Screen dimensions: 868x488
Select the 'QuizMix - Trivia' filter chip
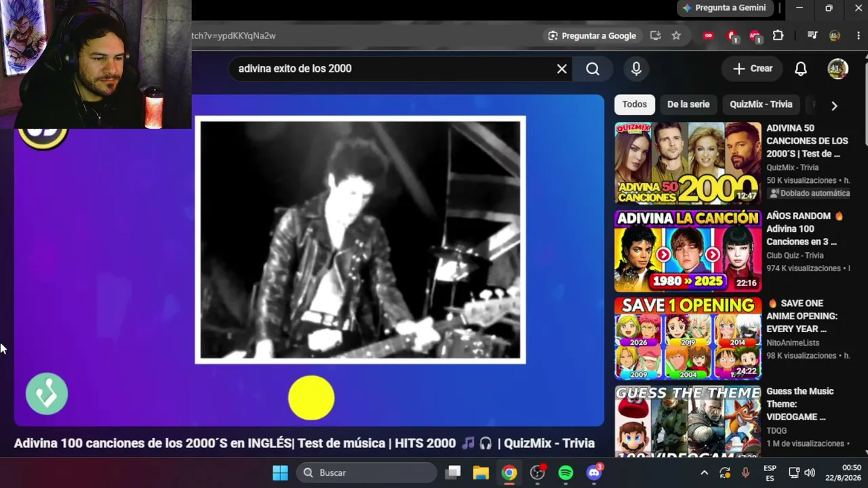(x=761, y=104)
